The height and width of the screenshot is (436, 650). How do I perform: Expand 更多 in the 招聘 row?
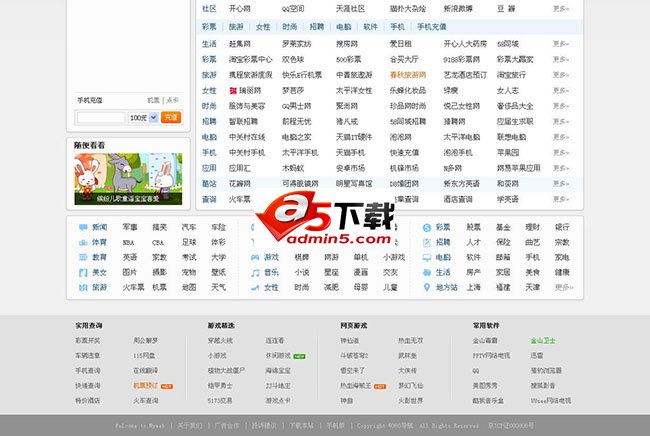[x=560, y=121]
